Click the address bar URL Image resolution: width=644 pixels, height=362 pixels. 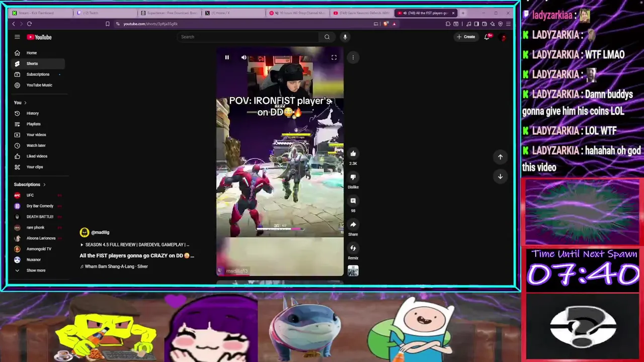click(150, 24)
